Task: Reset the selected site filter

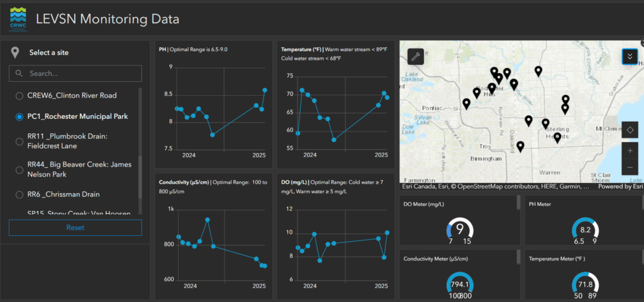Action: point(75,227)
